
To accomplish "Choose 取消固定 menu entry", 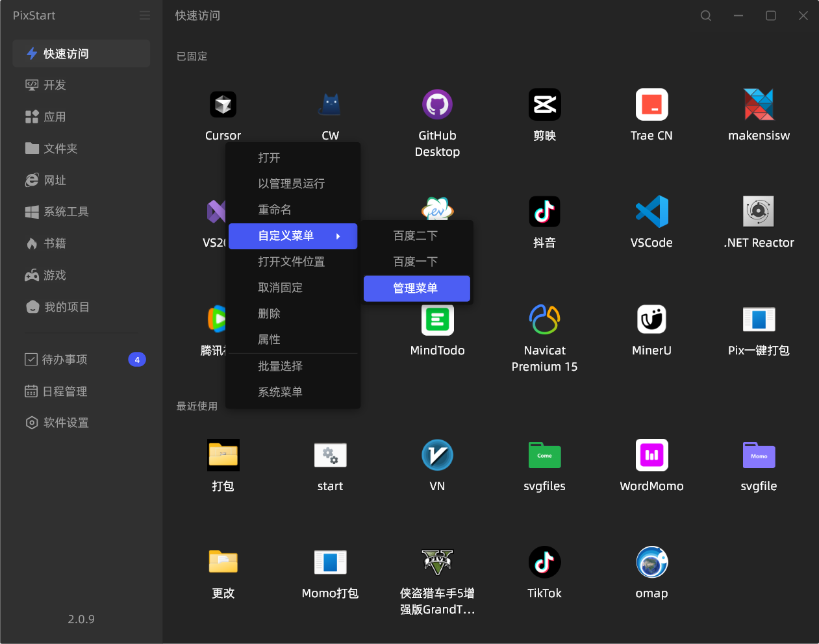I will tap(293, 288).
